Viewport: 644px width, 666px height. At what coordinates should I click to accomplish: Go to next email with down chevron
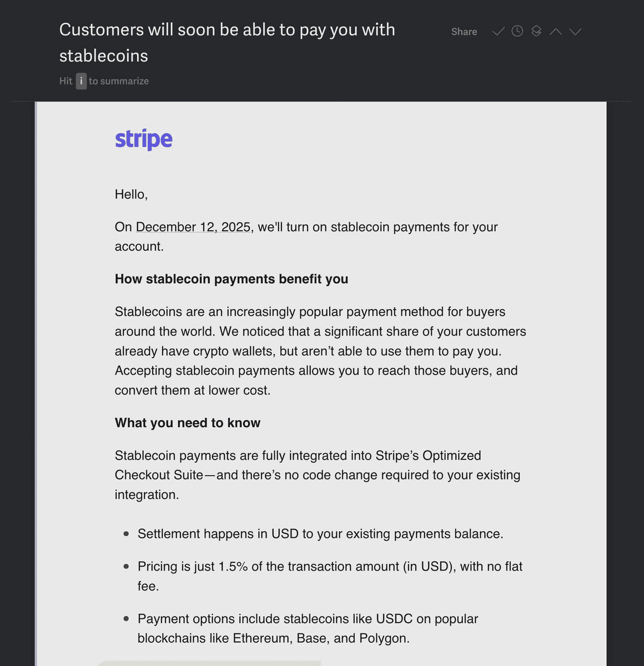point(575,32)
